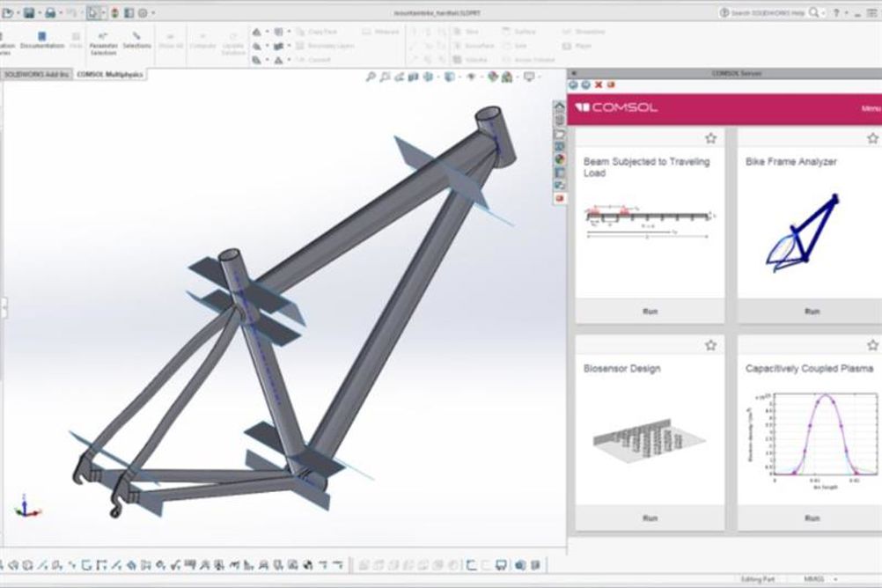The image size is (882, 588).
Task: Click the coordinate triad in the viewport corner
Action: [x=26, y=506]
